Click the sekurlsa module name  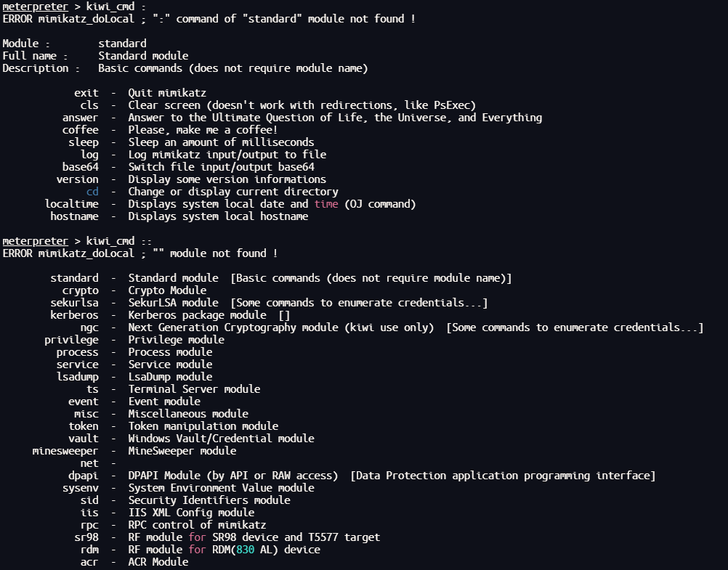tap(74, 303)
